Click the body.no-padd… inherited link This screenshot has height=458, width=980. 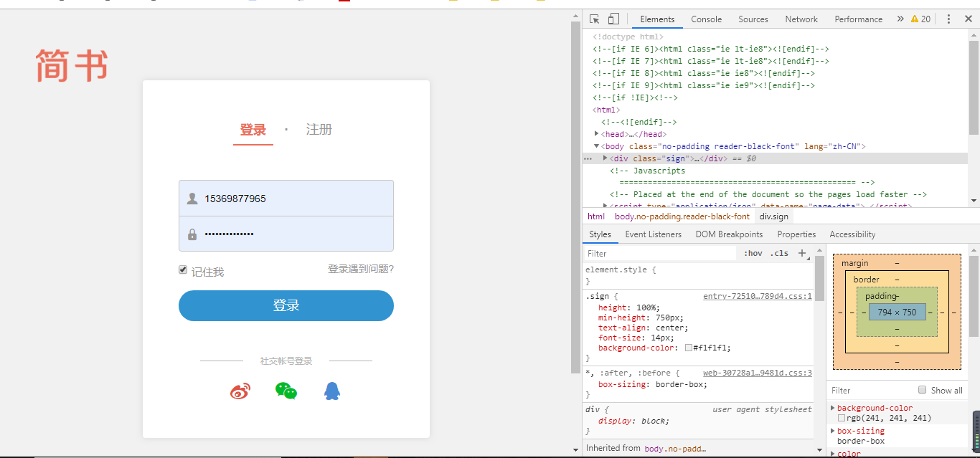point(675,448)
